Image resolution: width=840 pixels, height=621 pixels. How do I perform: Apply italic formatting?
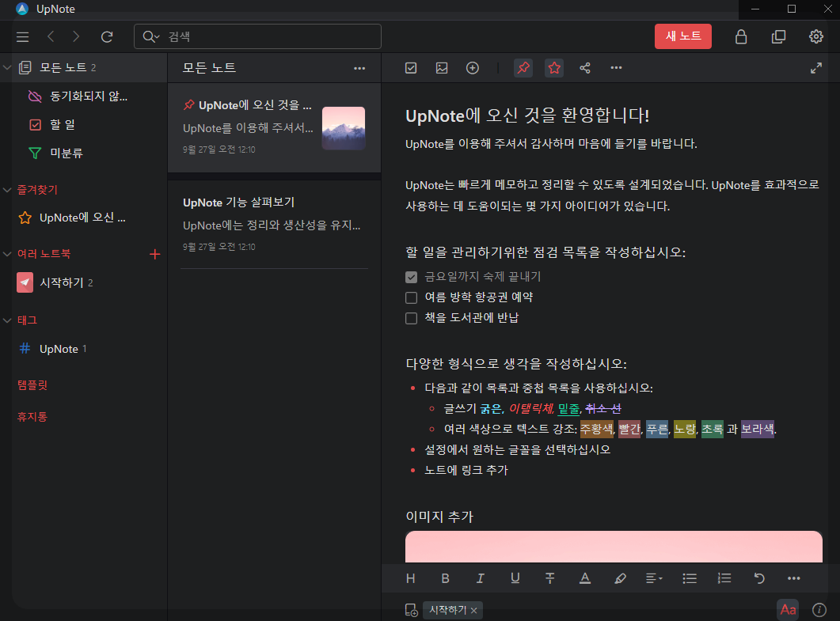pyautogui.click(x=481, y=578)
